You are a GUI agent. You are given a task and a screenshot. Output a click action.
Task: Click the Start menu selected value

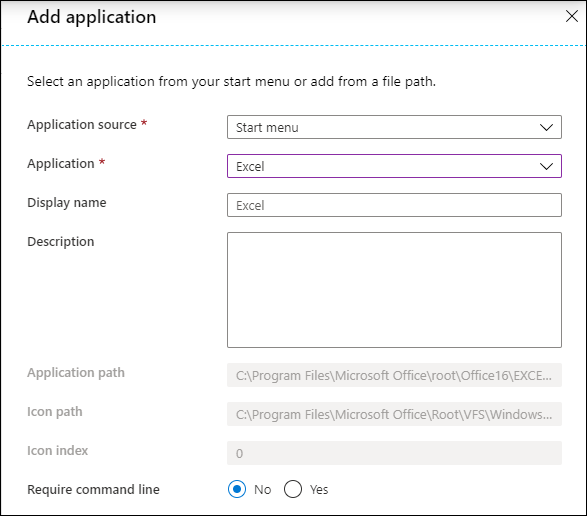pos(267,128)
